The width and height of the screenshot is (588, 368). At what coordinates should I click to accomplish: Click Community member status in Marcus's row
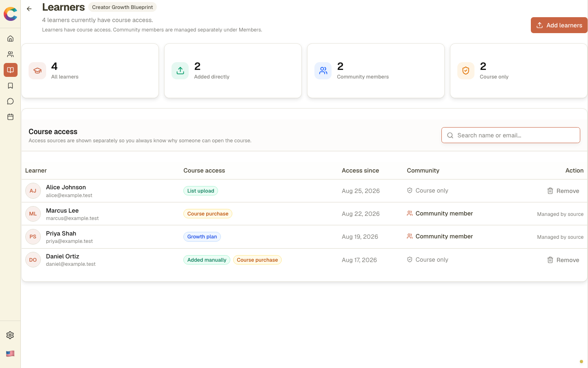(x=440, y=213)
